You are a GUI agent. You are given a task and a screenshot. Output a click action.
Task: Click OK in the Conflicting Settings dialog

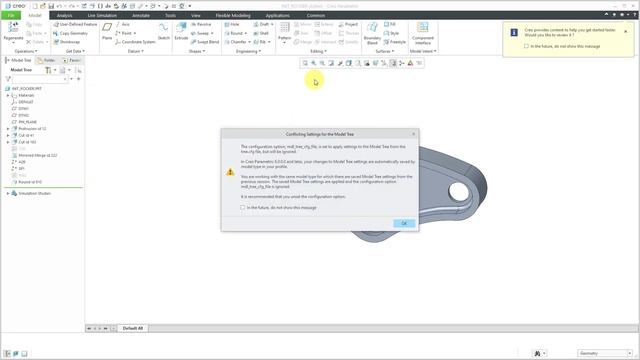coord(404,223)
